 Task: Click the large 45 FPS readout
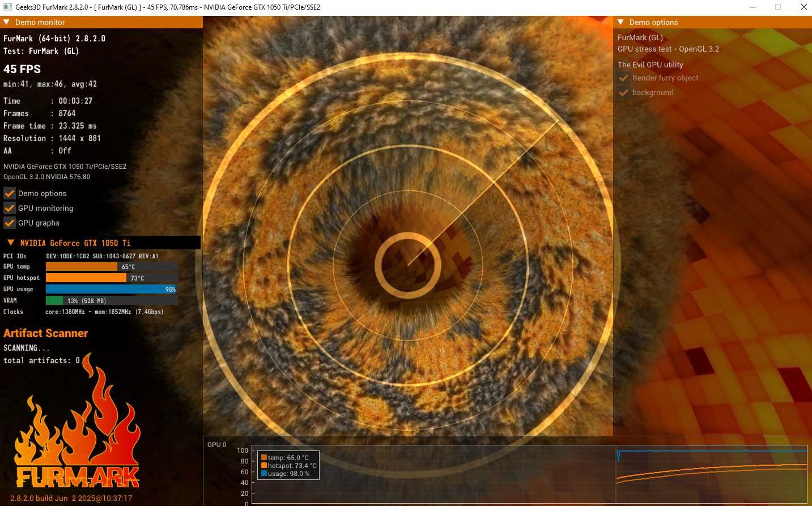[22, 69]
